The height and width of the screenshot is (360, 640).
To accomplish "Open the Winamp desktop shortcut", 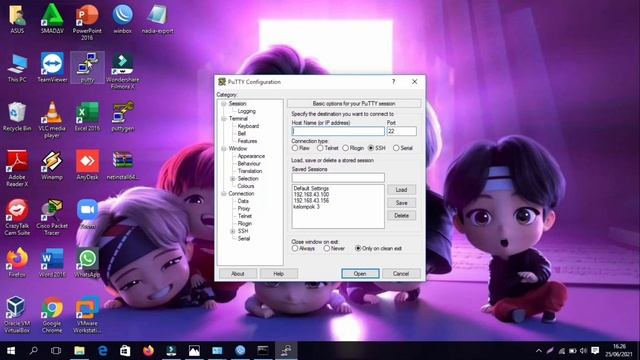I will pos(52,165).
